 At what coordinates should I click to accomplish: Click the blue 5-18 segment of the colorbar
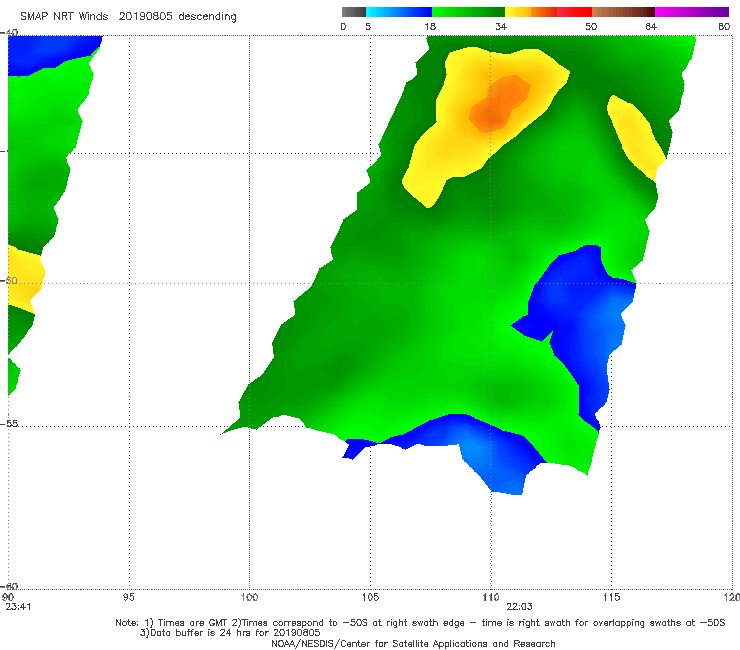(x=399, y=12)
